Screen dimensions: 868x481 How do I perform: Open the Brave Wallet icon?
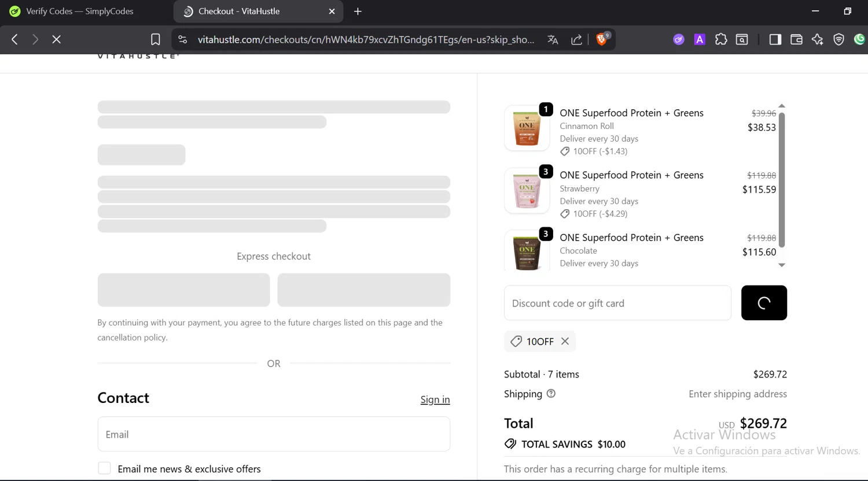(x=796, y=39)
